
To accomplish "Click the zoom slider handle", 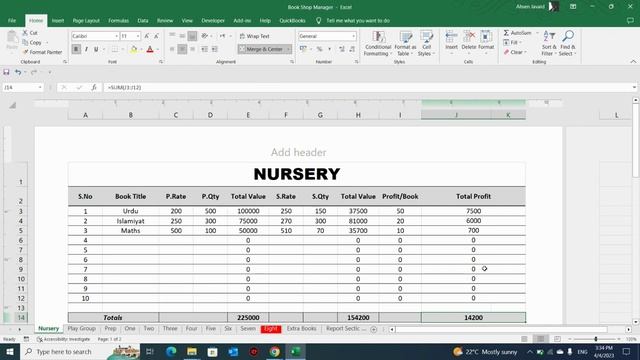I will [596, 339].
